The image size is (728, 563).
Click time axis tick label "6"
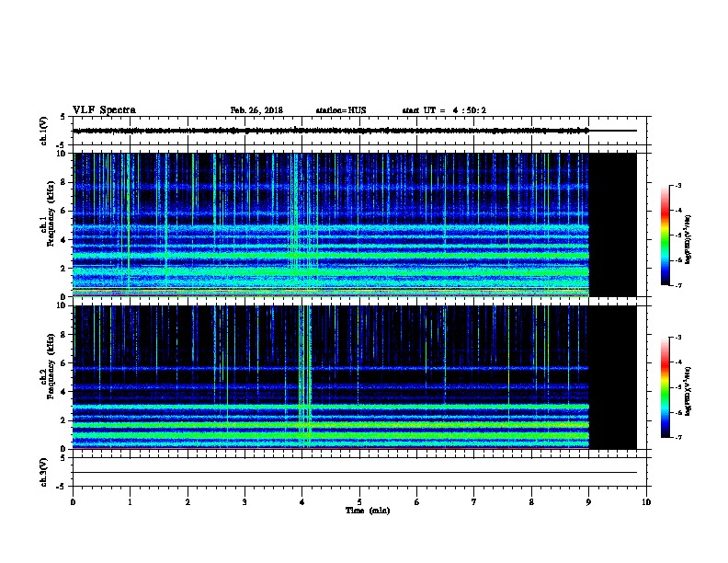(x=417, y=502)
